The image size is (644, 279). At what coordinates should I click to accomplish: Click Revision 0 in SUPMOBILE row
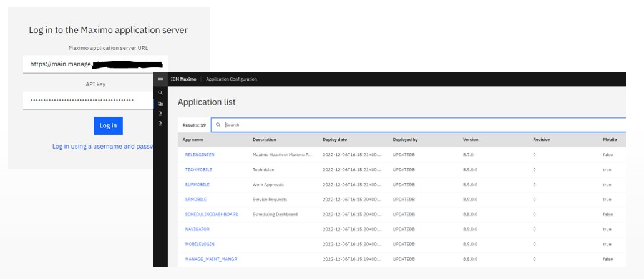534,185
